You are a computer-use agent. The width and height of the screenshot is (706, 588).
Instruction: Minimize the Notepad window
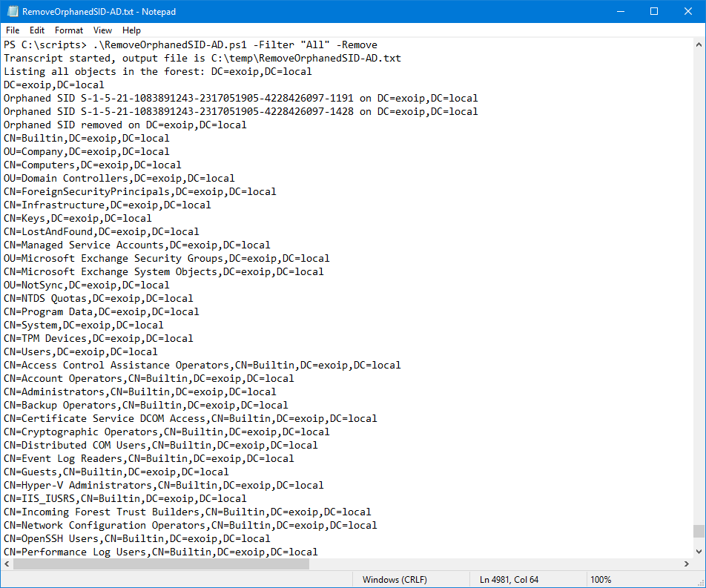click(621, 11)
